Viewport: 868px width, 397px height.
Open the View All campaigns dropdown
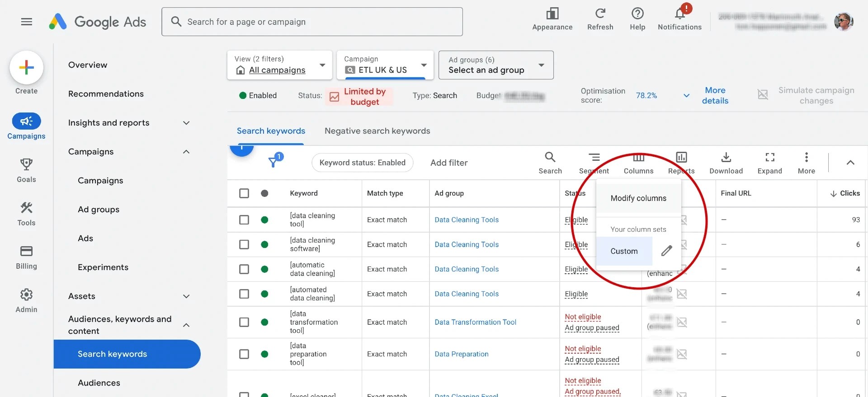[x=280, y=65]
